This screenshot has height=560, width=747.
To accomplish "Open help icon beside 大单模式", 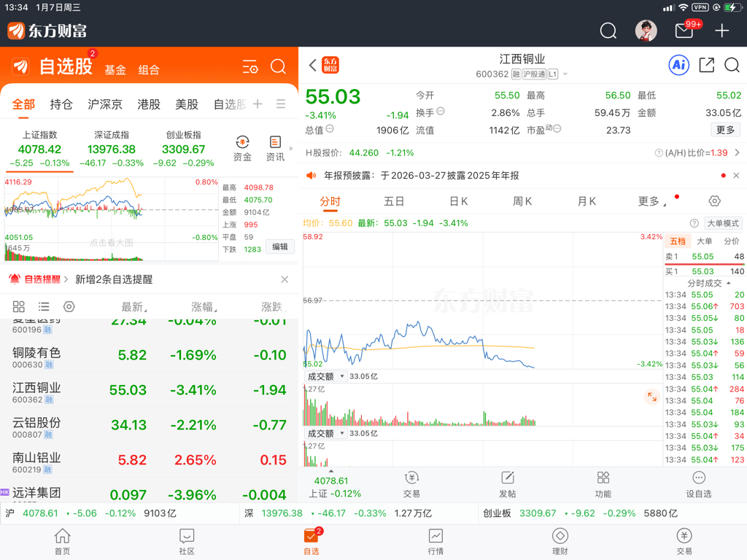I will click(694, 223).
